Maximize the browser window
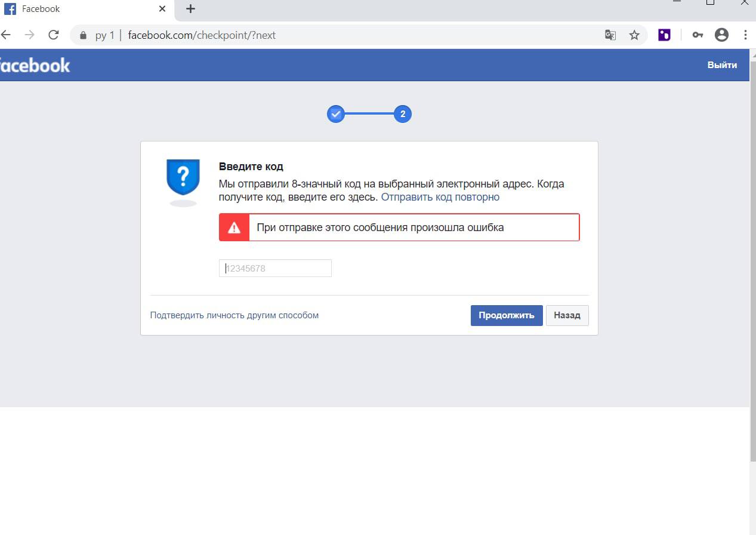This screenshot has height=535, width=756. pyautogui.click(x=710, y=2)
